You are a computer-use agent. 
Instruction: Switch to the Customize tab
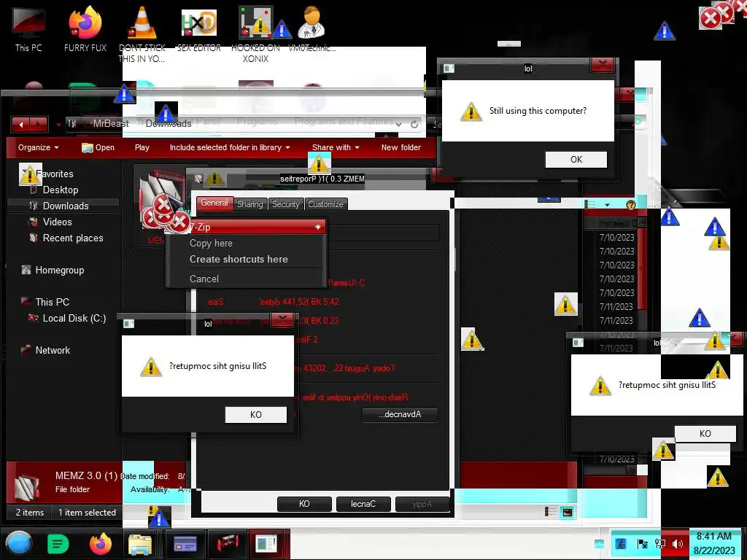326,204
